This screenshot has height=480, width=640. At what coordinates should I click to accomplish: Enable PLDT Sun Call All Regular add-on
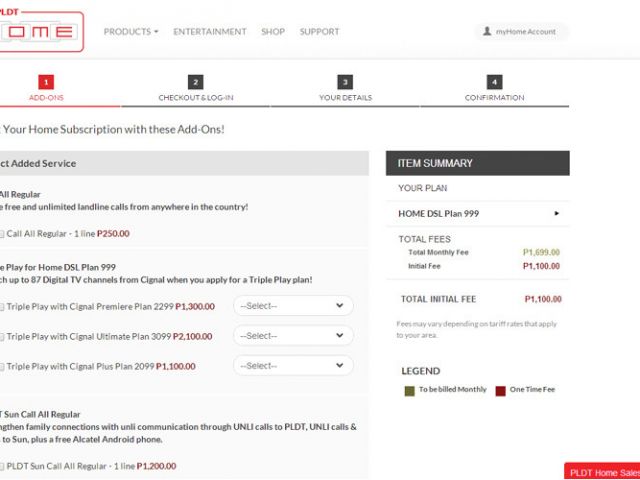click(x=2, y=466)
